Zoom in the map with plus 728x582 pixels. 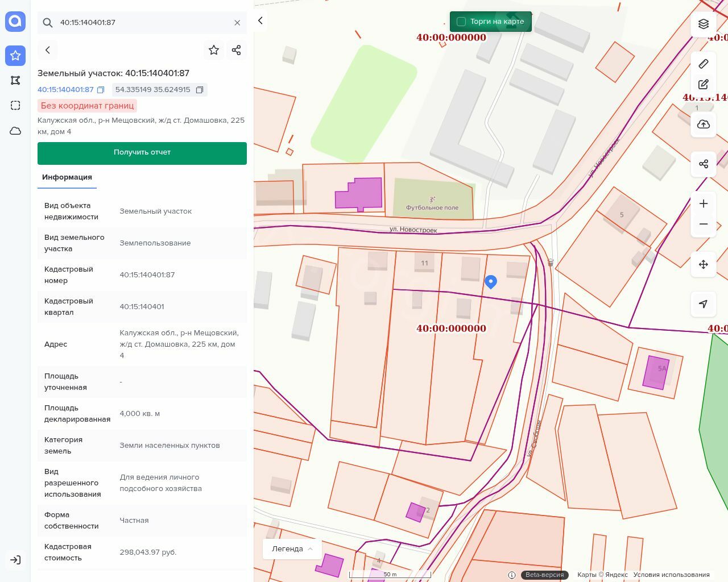pyautogui.click(x=704, y=203)
